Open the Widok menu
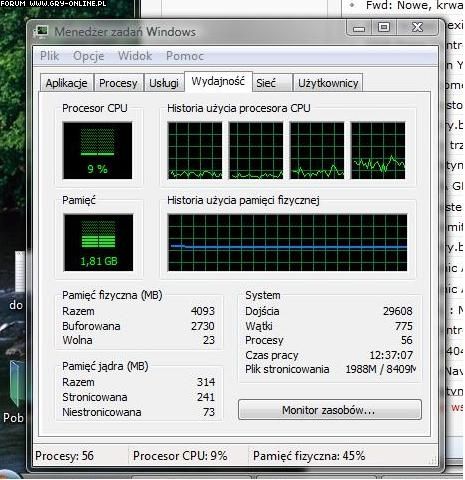 coord(135,56)
